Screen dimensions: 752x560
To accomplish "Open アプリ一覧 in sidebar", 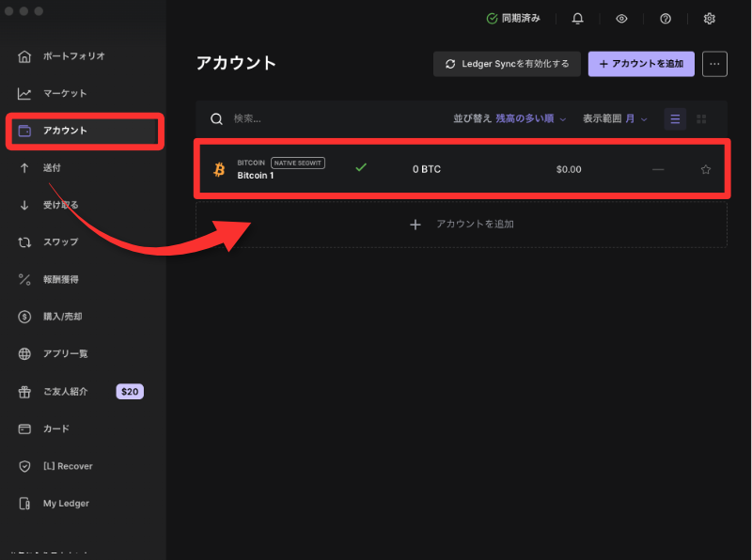I will [x=65, y=354].
